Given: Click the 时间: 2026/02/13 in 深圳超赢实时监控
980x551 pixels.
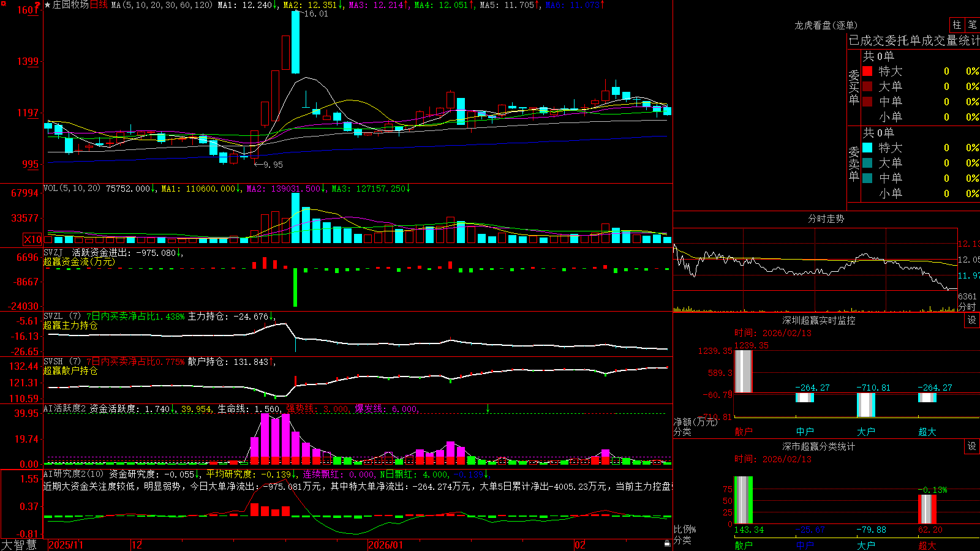Looking at the screenshot, I should (x=773, y=333).
